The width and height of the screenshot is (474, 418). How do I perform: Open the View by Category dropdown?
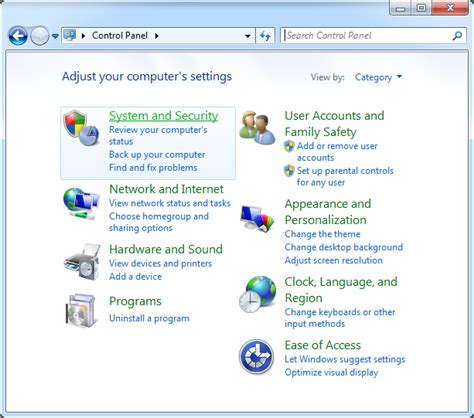378,77
